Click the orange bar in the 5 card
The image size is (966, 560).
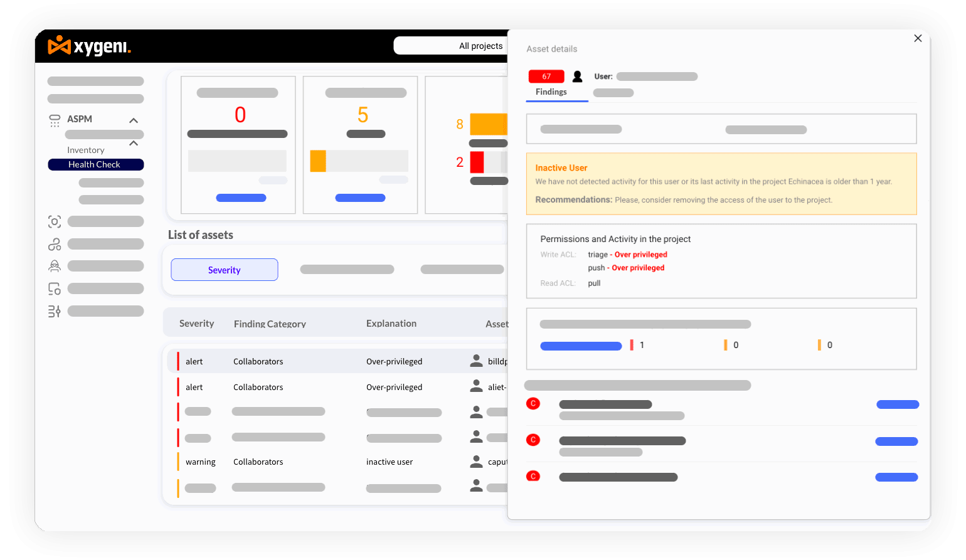tap(318, 161)
